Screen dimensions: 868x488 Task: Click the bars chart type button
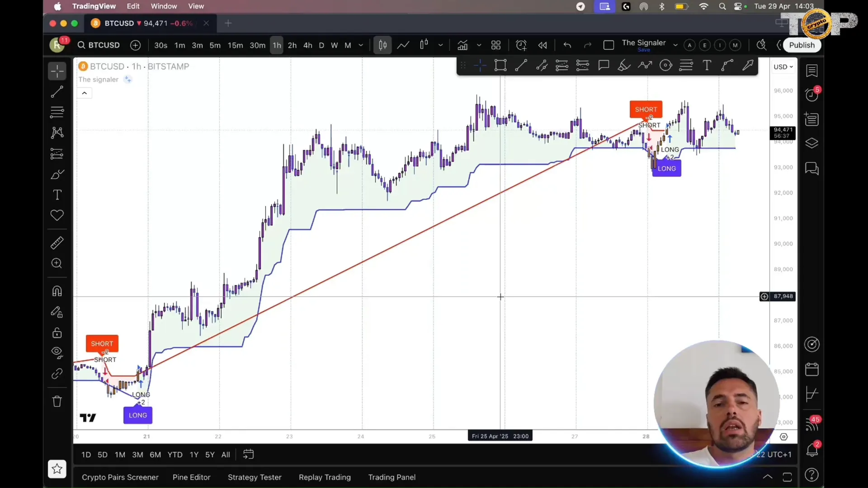click(x=382, y=45)
